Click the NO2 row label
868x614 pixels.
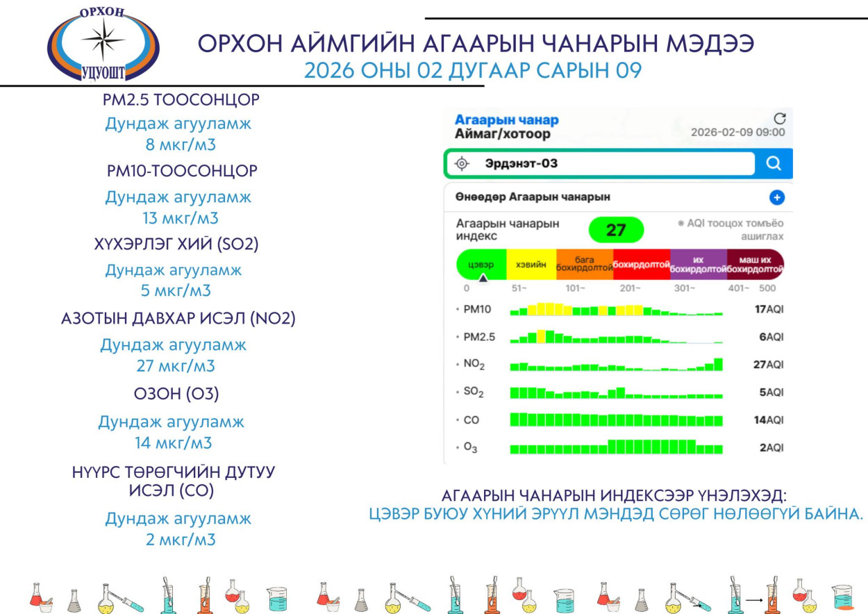[x=475, y=365]
